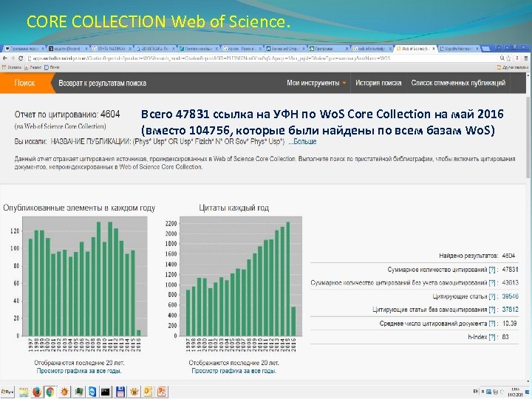Open Firefox from the taskbar
This screenshot has height=399, width=532.
37,392
